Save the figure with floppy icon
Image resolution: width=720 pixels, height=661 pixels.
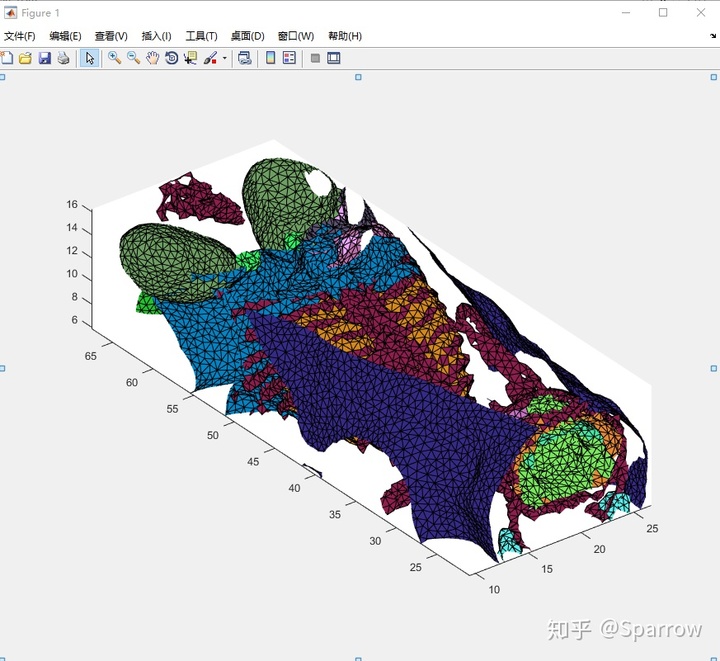(x=45, y=58)
